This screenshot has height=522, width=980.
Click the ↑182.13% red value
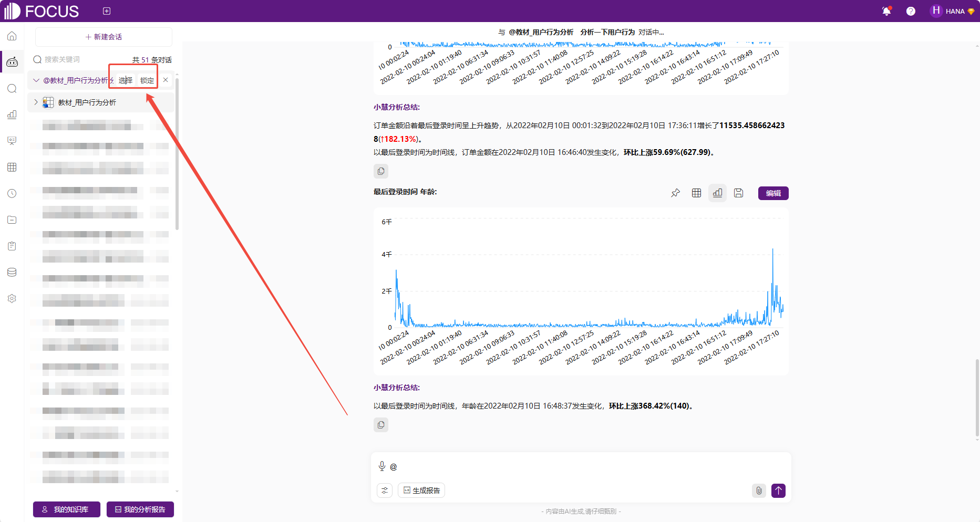tap(399, 139)
